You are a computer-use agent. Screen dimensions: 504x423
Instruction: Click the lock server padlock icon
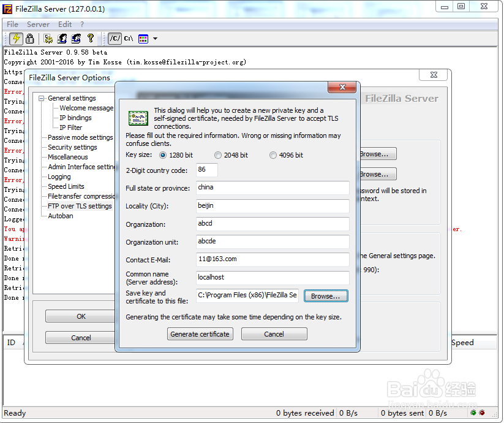click(x=29, y=38)
